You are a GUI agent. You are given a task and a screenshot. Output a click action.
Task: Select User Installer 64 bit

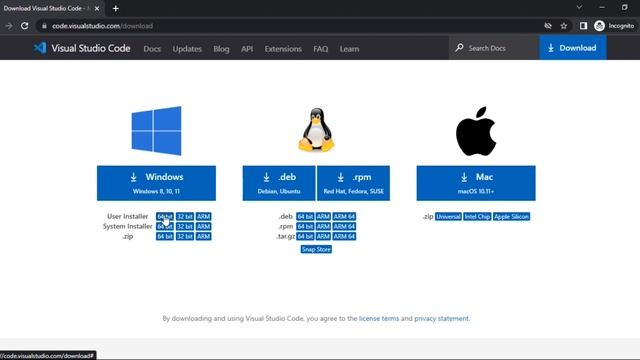point(165,216)
